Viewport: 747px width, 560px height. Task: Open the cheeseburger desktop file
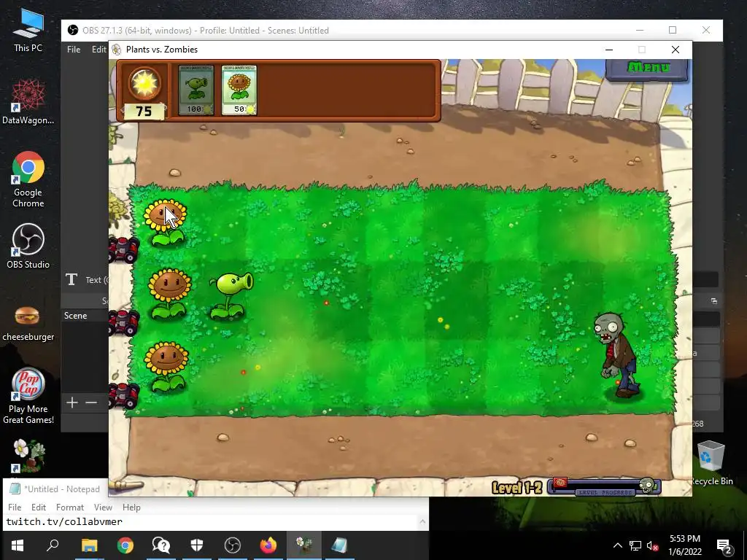28,324
